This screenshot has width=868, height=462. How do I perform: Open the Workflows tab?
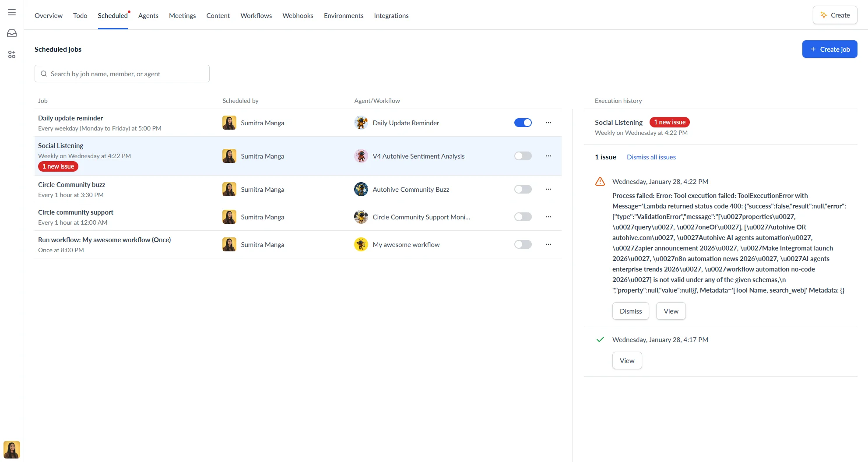coord(256,15)
